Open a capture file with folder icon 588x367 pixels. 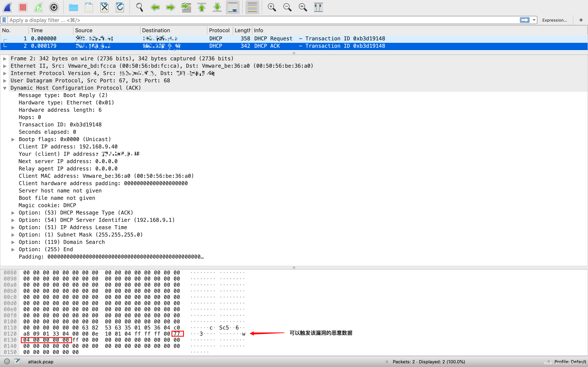73,7
